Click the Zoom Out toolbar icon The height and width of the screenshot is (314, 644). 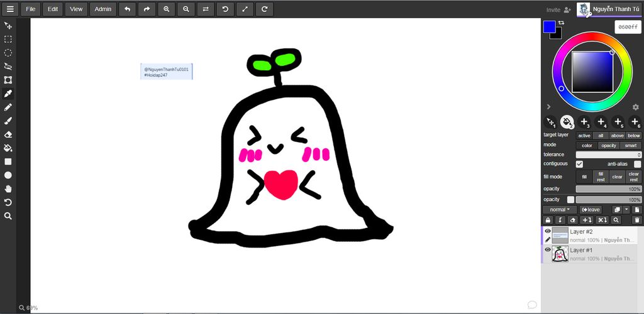coord(186,9)
